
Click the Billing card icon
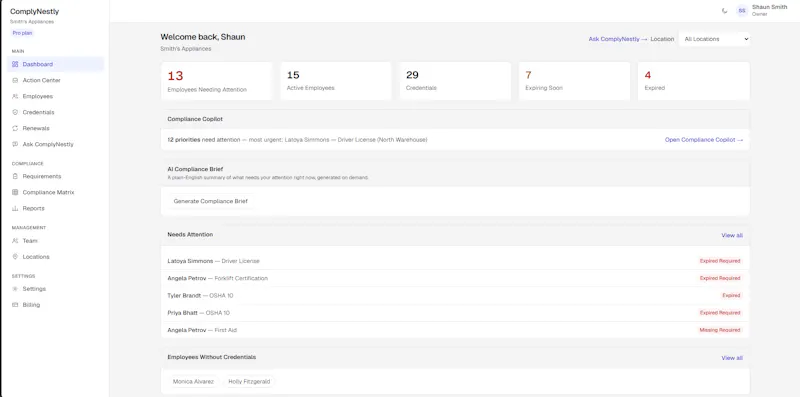point(15,305)
